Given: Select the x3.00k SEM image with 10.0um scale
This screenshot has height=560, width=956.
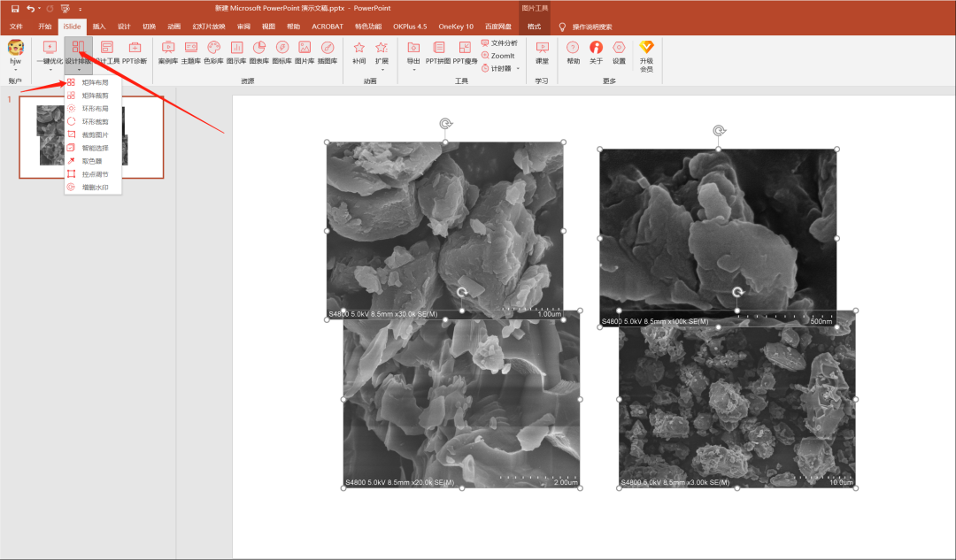Looking at the screenshot, I should click(737, 400).
